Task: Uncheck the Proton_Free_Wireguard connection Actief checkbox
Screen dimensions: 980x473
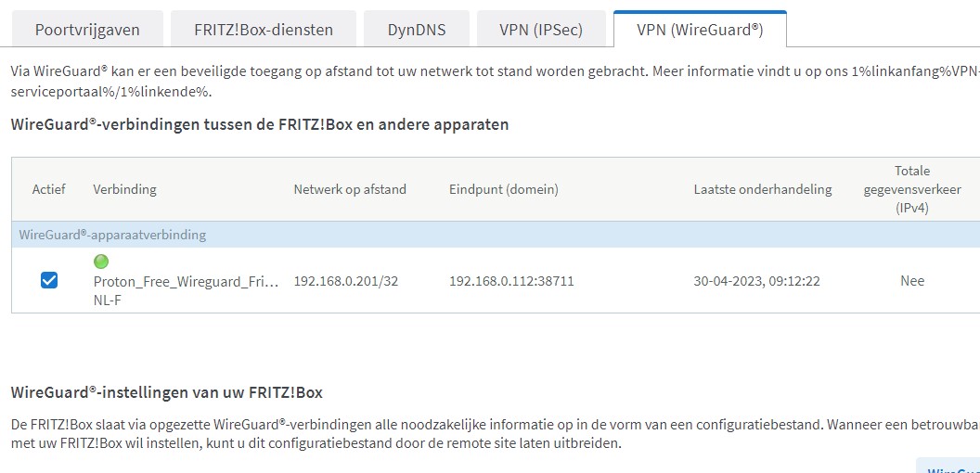Action: pyautogui.click(x=49, y=280)
